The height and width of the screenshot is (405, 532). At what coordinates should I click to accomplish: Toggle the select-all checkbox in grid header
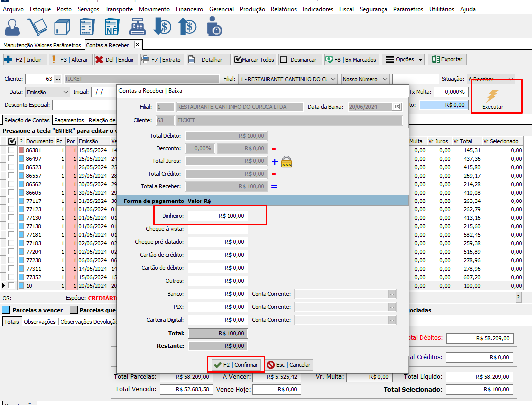(12, 141)
